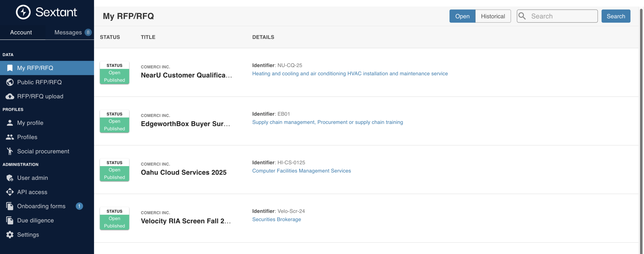This screenshot has height=254, width=644.
Task: Open Settings via the gear icon
Action: click(x=10, y=234)
